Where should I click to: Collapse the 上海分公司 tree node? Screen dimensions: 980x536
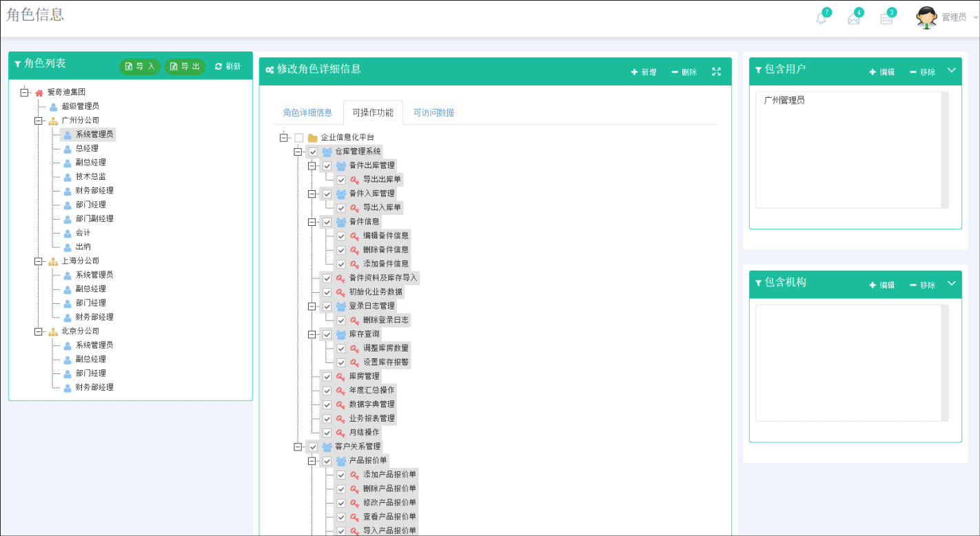coord(39,261)
